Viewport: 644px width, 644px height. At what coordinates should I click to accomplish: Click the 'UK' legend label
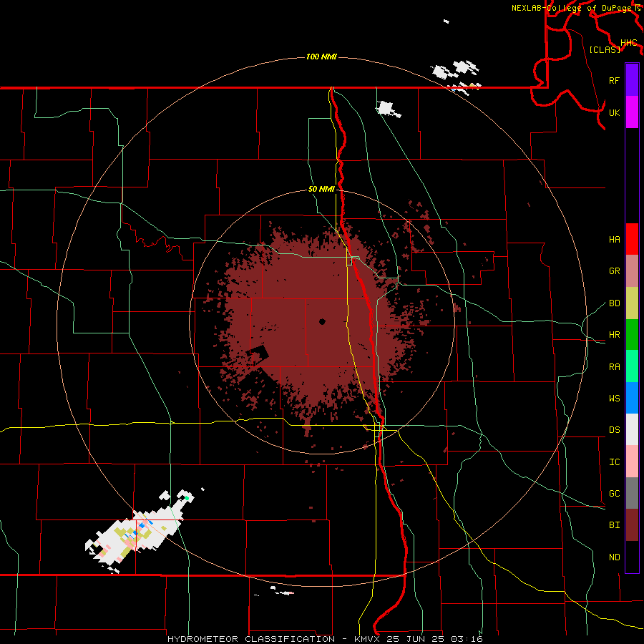614,112
